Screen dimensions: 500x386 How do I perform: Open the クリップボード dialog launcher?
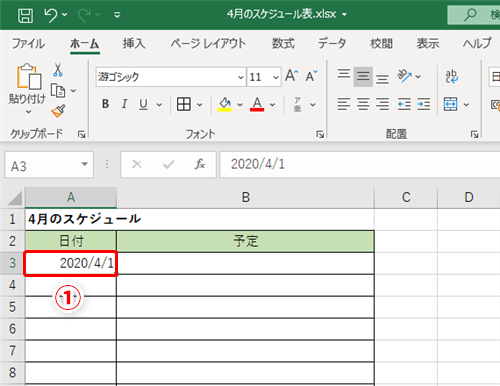(x=81, y=134)
